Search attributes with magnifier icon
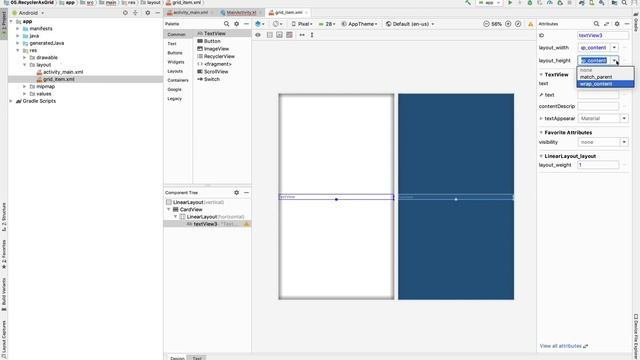 (x=596, y=24)
